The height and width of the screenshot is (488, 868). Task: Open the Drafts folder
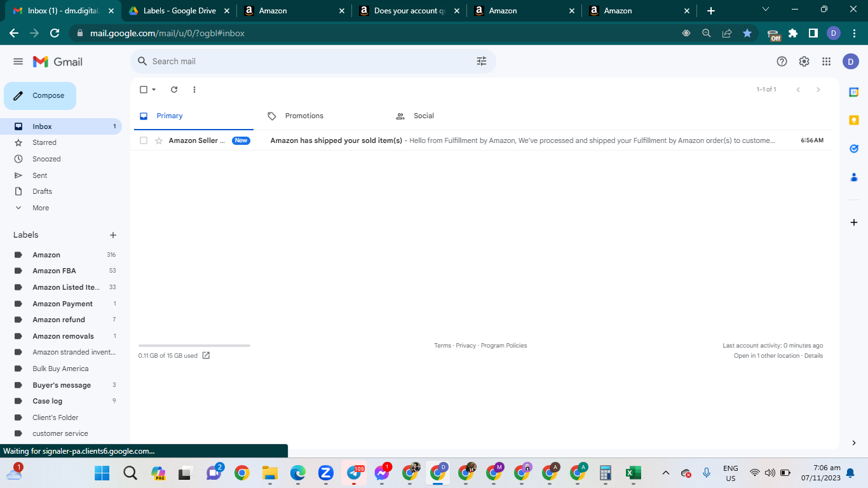(x=43, y=191)
